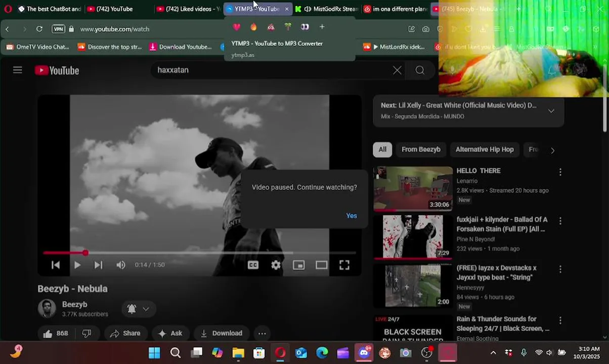Switch to 'im ona different plane' tab
Screen dimensions: 609x364
coord(396,9)
